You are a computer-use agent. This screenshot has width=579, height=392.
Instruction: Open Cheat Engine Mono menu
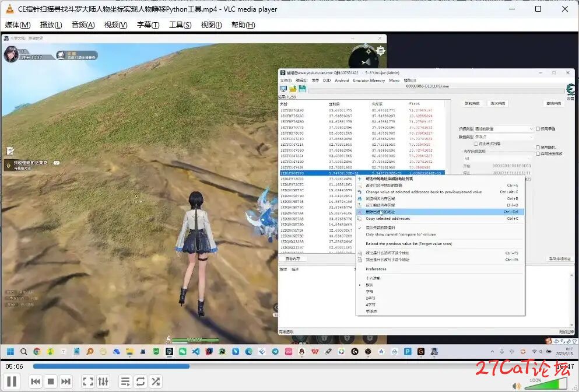click(x=394, y=80)
